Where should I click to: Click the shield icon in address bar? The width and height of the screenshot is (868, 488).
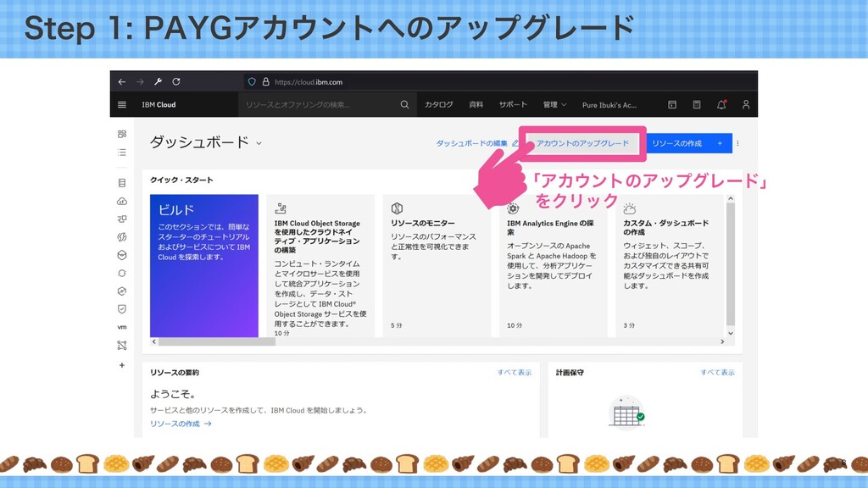click(x=252, y=82)
